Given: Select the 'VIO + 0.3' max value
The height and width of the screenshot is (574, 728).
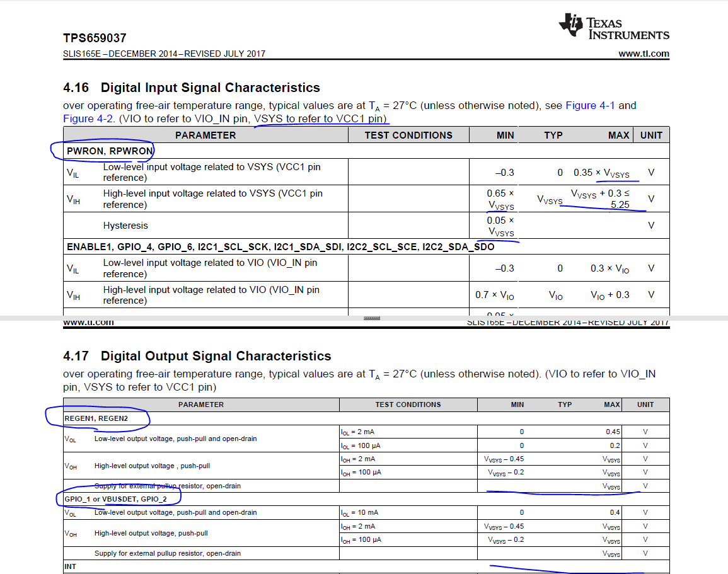Looking at the screenshot, I should pos(610,295).
